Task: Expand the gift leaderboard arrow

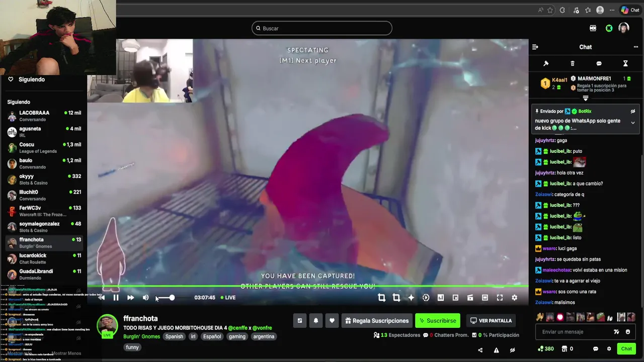Action: (x=586, y=98)
